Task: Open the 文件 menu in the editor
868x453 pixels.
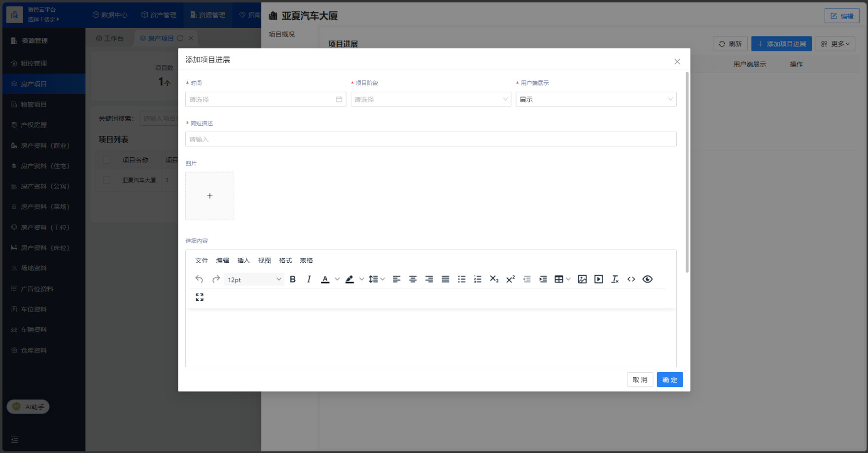Action: click(x=202, y=261)
